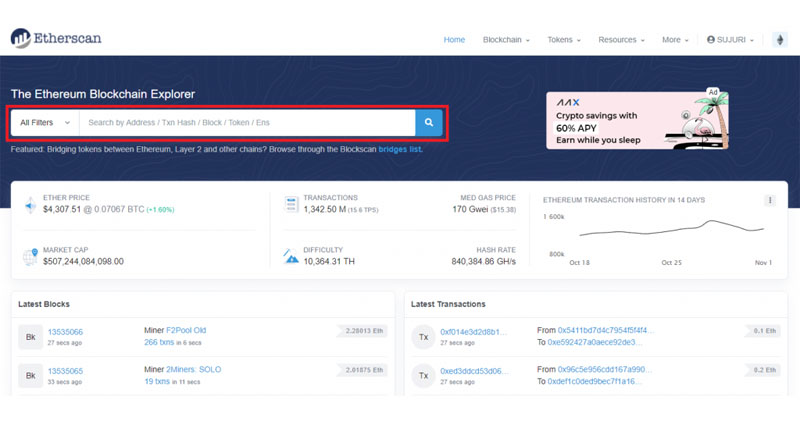This screenshot has height=423, width=800.
Task: Open chart options three-dot menu
Action: coord(770,200)
